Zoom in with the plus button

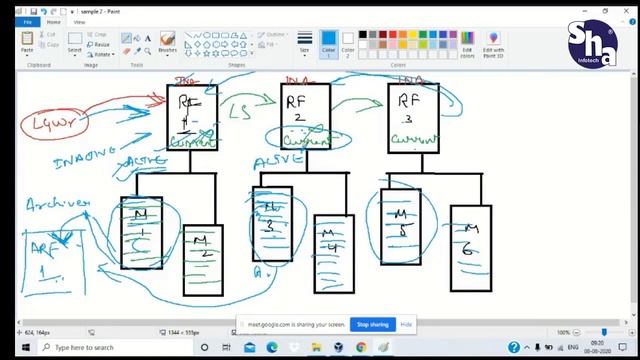click(x=632, y=333)
